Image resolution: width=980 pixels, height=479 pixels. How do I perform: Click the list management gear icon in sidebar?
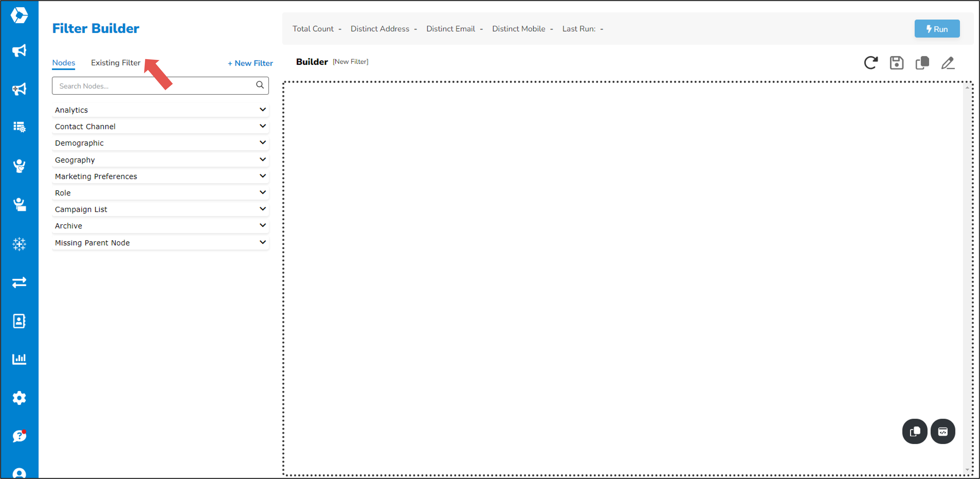[19, 127]
